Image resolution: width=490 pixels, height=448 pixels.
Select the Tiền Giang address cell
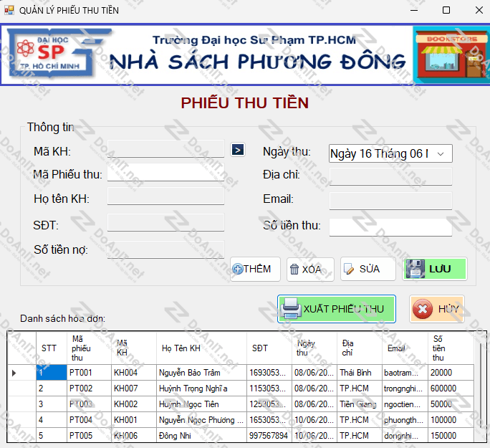(x=360, y=404)
